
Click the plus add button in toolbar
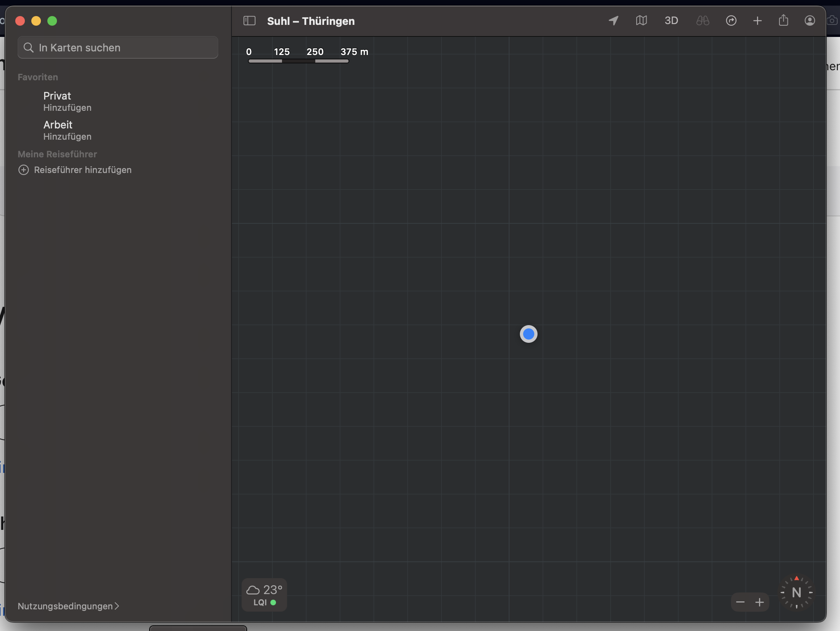click(x=757, y=21)
